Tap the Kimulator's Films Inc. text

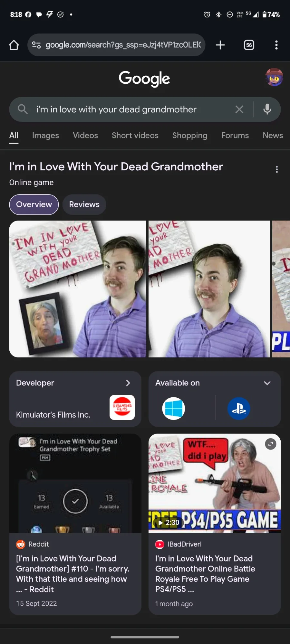[53, 415]
